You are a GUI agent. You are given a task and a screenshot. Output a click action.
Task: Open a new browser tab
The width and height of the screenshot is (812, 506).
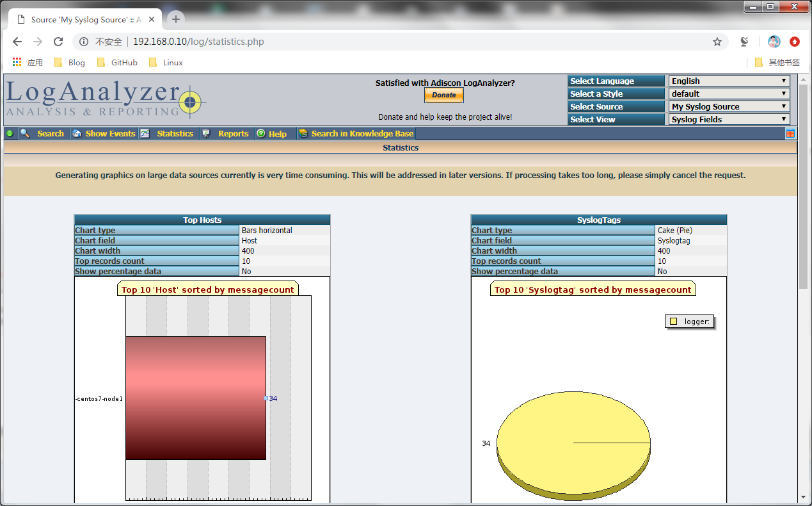tap(176, 19)
